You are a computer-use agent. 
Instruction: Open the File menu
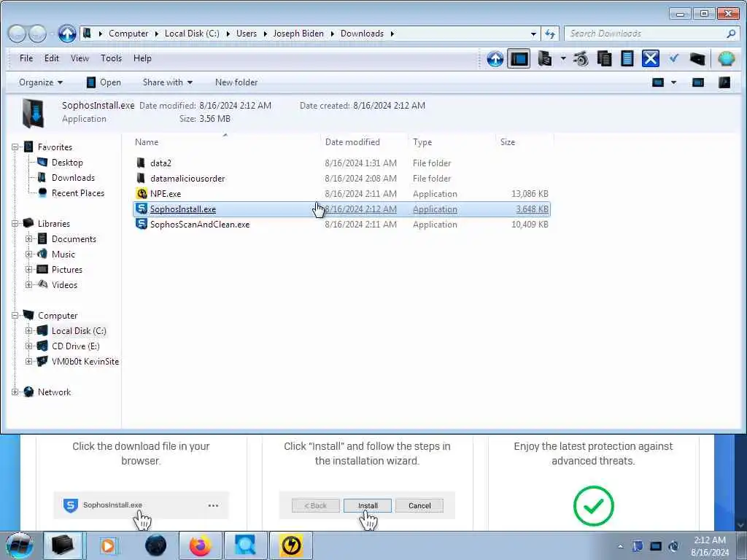tap(26, 58)
